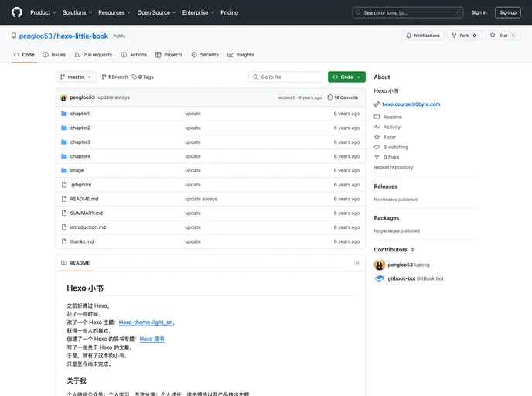Open contributor gitbook-bot profile
Screen dimensions: 532x396
[x=415, y=278]
